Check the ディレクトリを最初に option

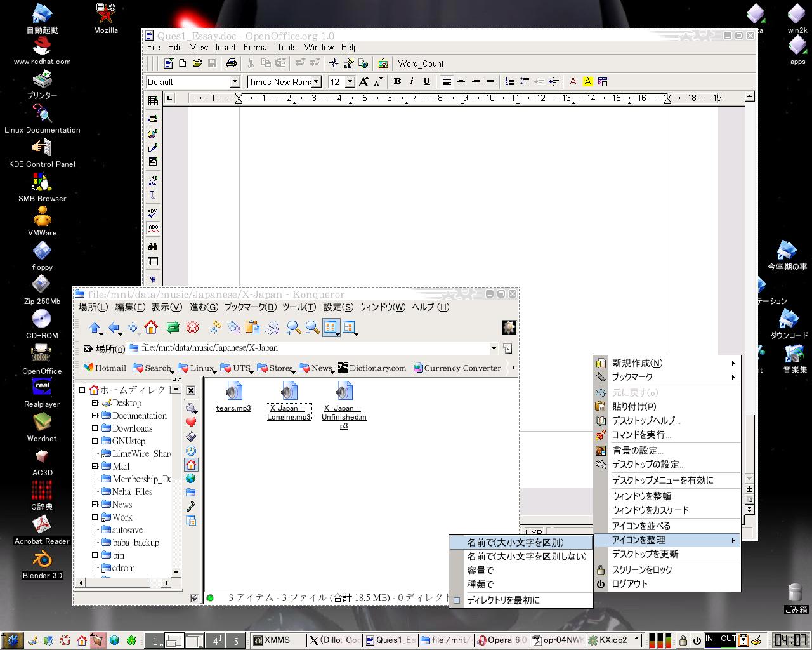tap(521, 600)
